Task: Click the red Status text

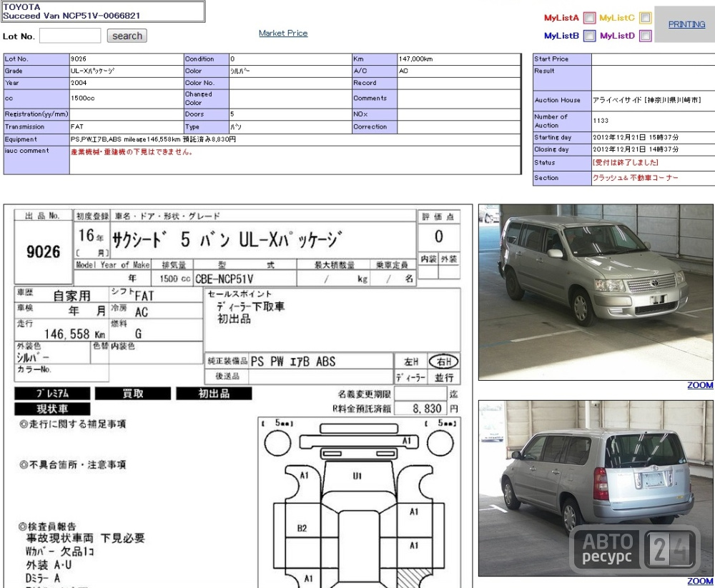Action: click(625, 163)
